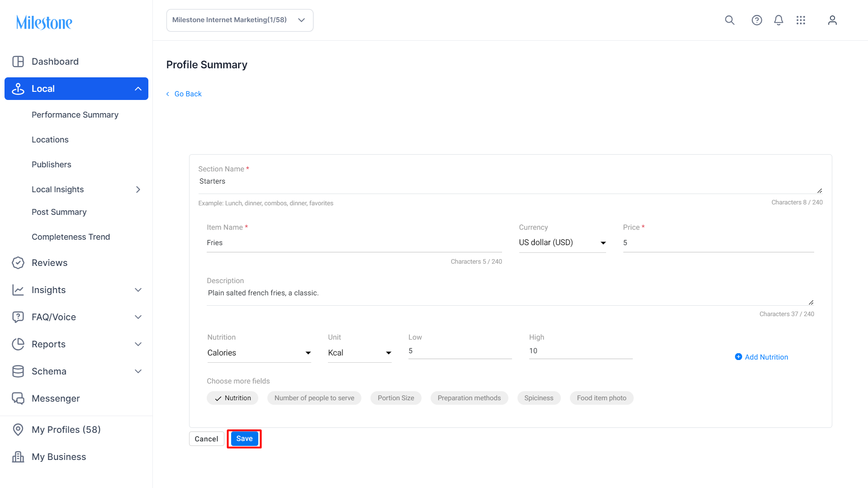Enable the Portion Size chip

(396, 398)
